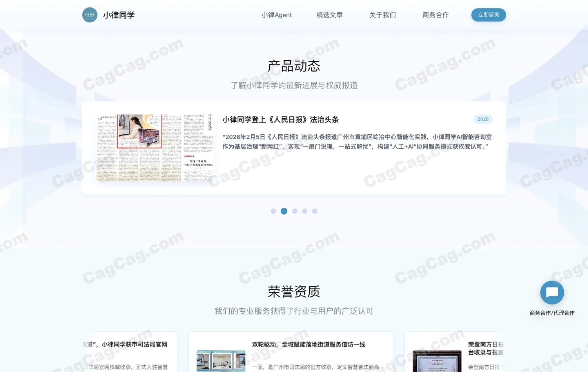Image resolution: width=588 pixels, height=372 pixels.
Task: Jump to the fourth carousel slide dot
Action: click(x=305, y=211)
